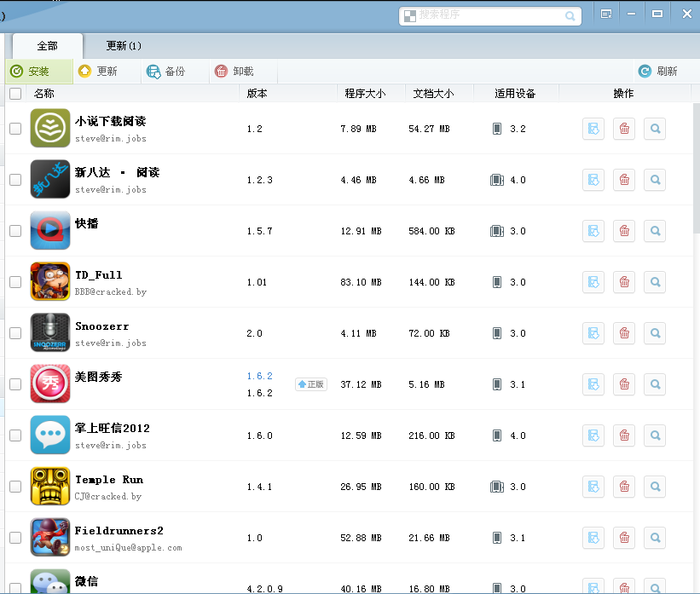This screenshot has height=594, width=700.
Task: Open the 更新(1) tab
Action: pos(124,46)
